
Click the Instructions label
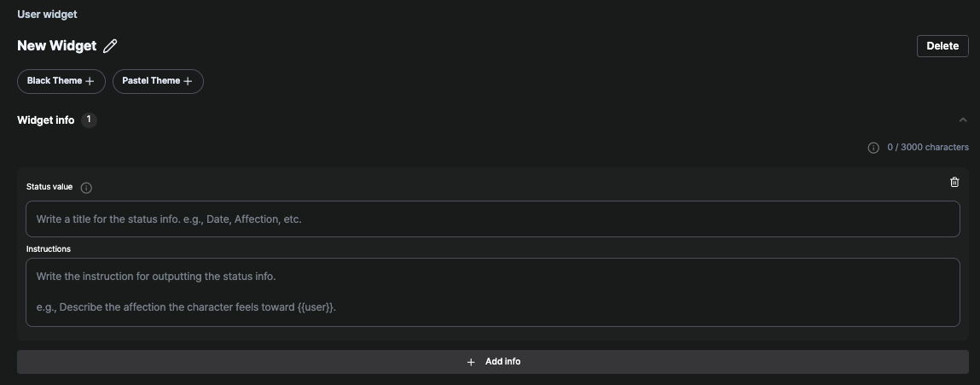(48, 249)
